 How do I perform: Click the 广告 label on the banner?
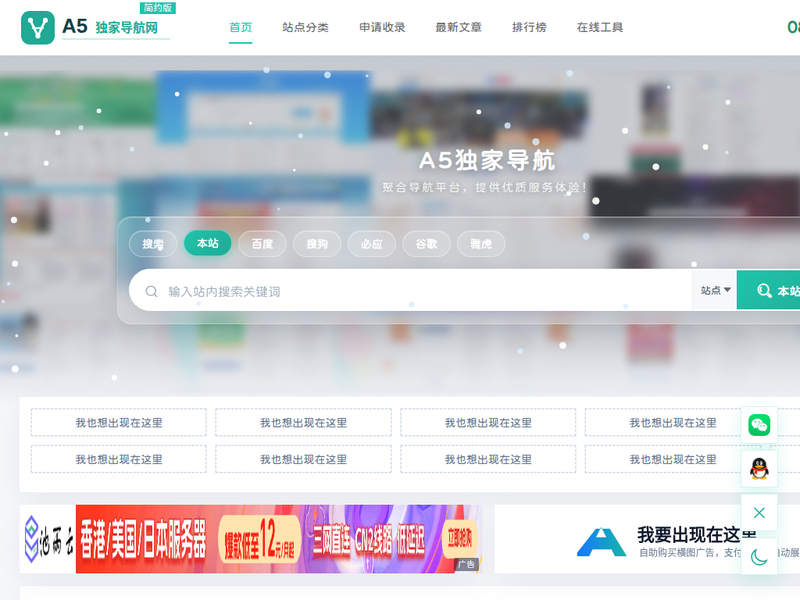pos(466,564)
